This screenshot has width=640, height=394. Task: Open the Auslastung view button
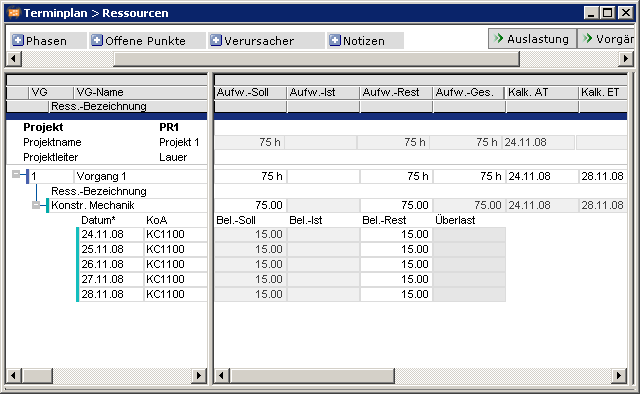(532, 39)
